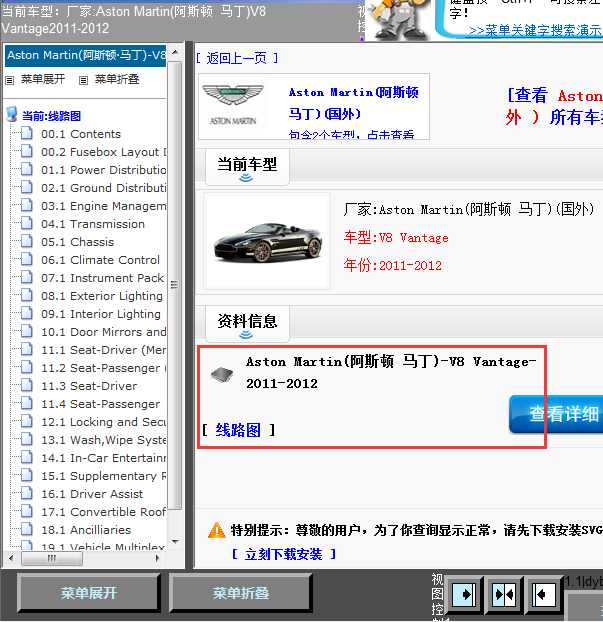
Task: Click top panel 菜单展开 text
Action: tap(43, 79)
